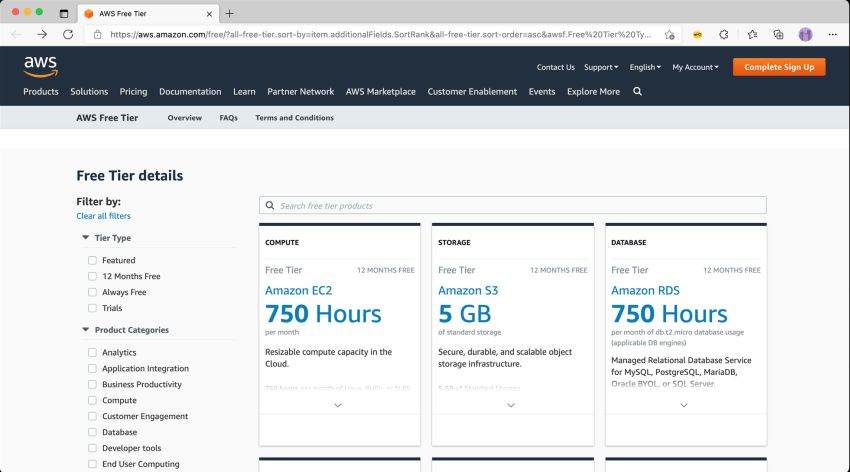Click the Contact Us link
This screenshot has width=850, height=472.
point(555,67)
